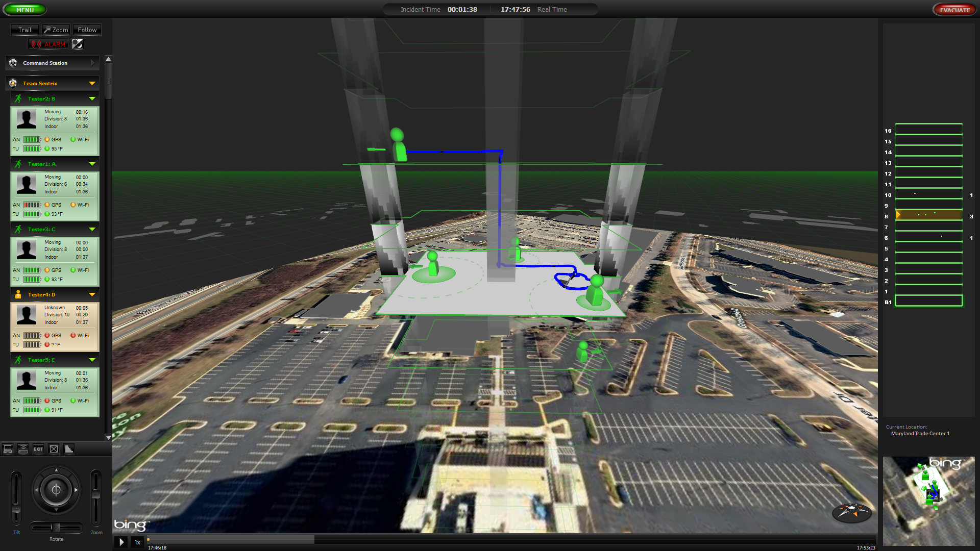
Task: Click the Rotate slider handle
Action: coord(56,528)
